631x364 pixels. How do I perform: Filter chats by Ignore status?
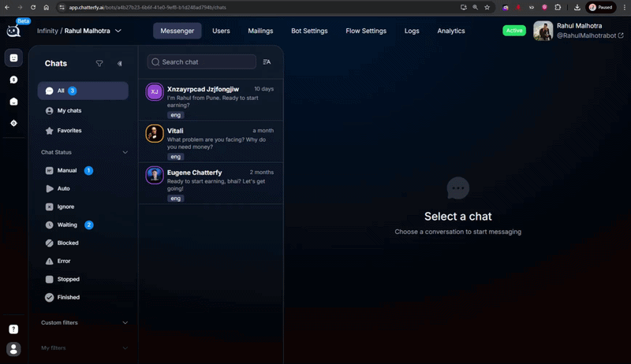point(83,206)
